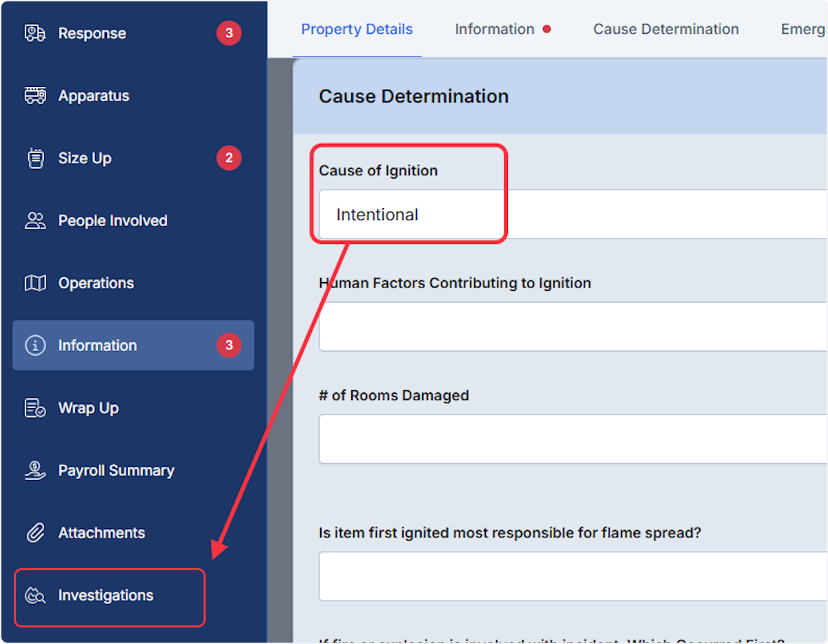This screenshot has height=644, width=828.
Task: Switch to the Property Details tab
Action: pyautogui.click(x=357, y=29)
